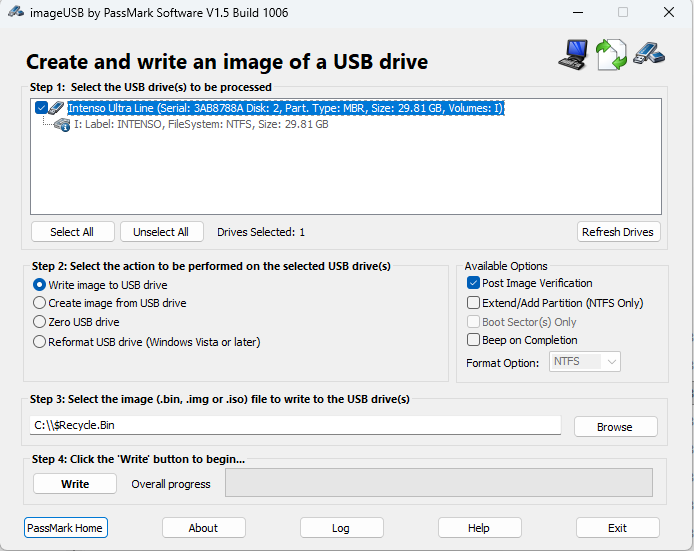Image resolution: width=694 pixels, height=551 pixels.
Task: View the Log
Action: point(341,528)
